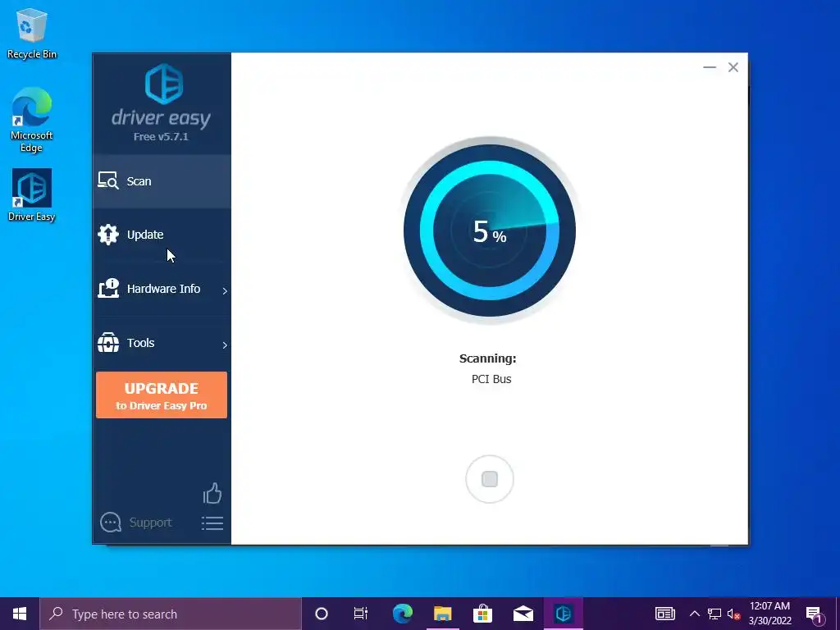Screen dimensions: 840x630
Task: Click the Hardware Info monitor icon
Action: pyautogui.click(x=108, y=288)
